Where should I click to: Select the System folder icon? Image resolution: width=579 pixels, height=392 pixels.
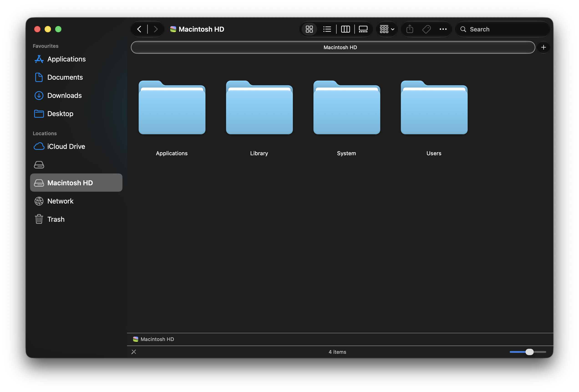point(347,107)
